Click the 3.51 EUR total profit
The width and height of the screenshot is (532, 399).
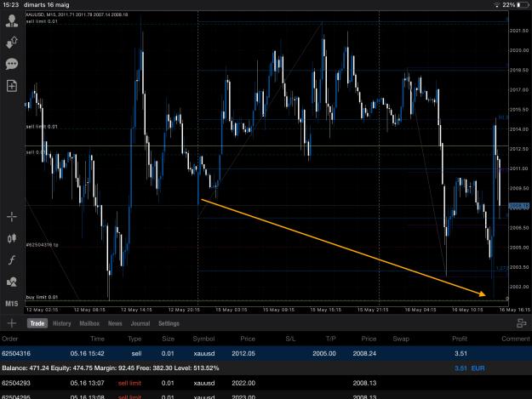[469, 368]
